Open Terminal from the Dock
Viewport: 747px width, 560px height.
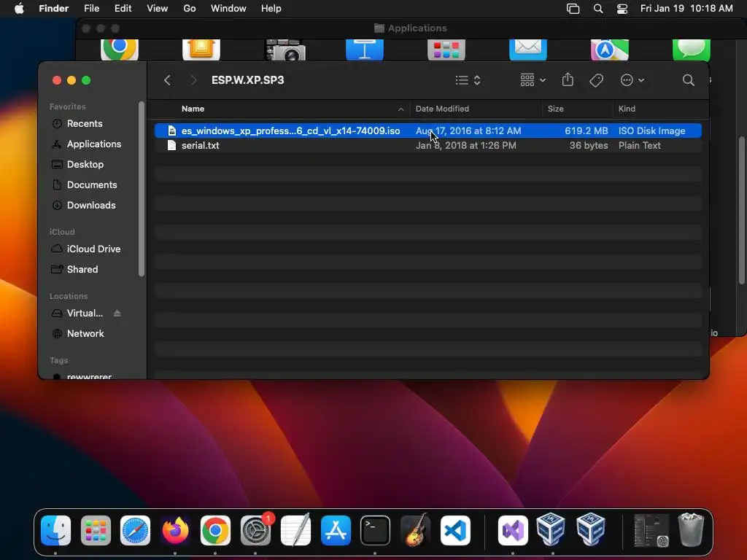376,531
